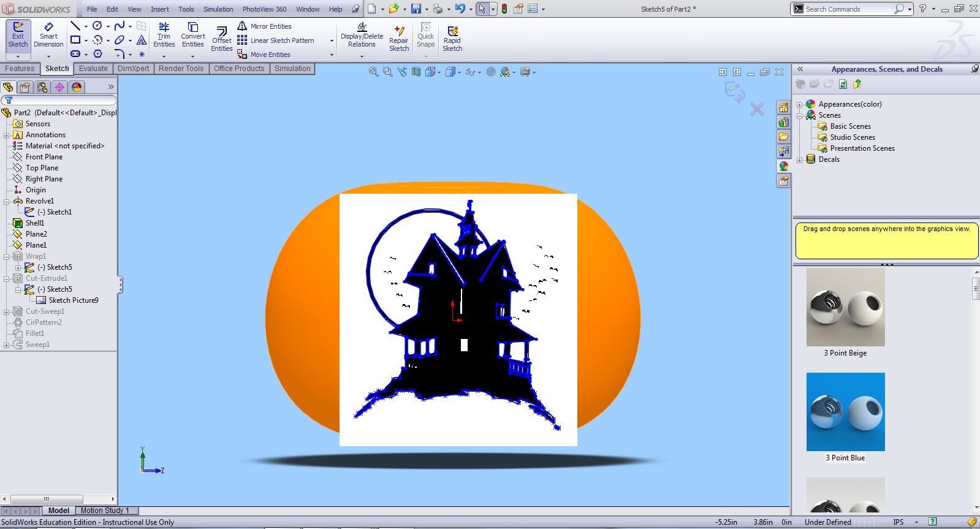
Task: Collapse the Revolve1 feature node
Action: click(7, 202)
